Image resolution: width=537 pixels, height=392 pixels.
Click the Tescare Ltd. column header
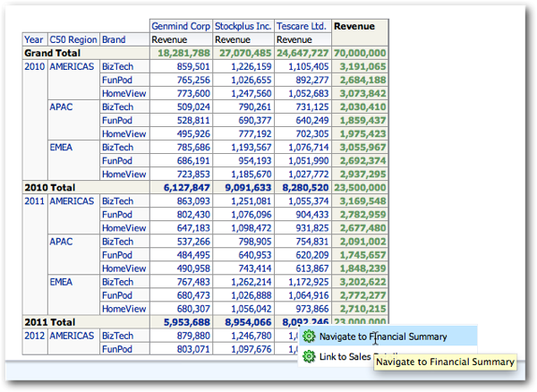301,26
